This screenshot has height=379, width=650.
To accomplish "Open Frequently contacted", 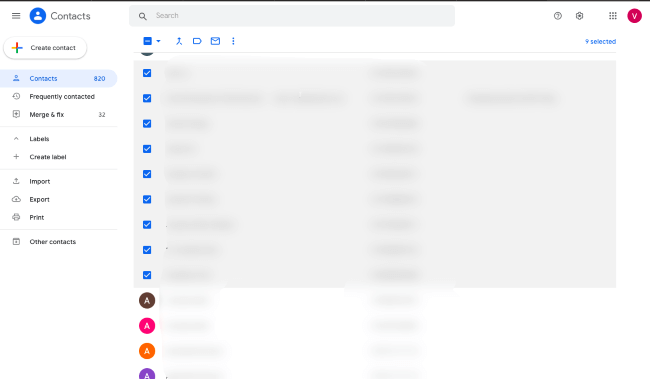I will (x=58, y=96).
